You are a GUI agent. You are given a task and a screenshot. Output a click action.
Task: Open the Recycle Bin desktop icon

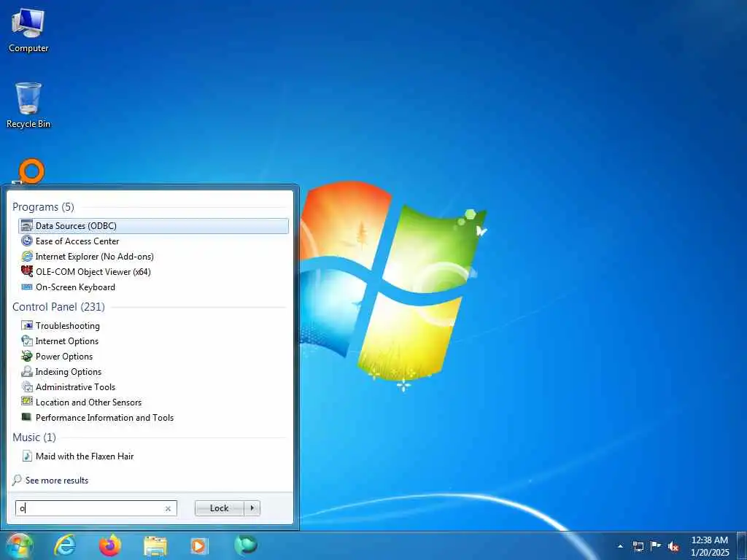coord(28,106)
